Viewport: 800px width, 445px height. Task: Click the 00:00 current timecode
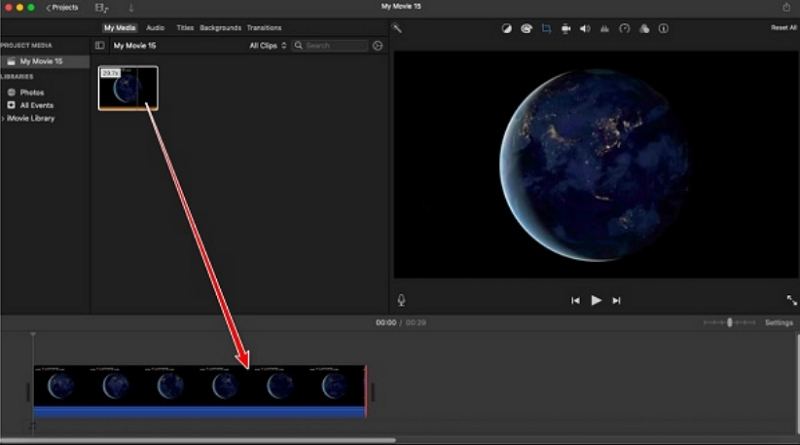click(x=386, y=323)
